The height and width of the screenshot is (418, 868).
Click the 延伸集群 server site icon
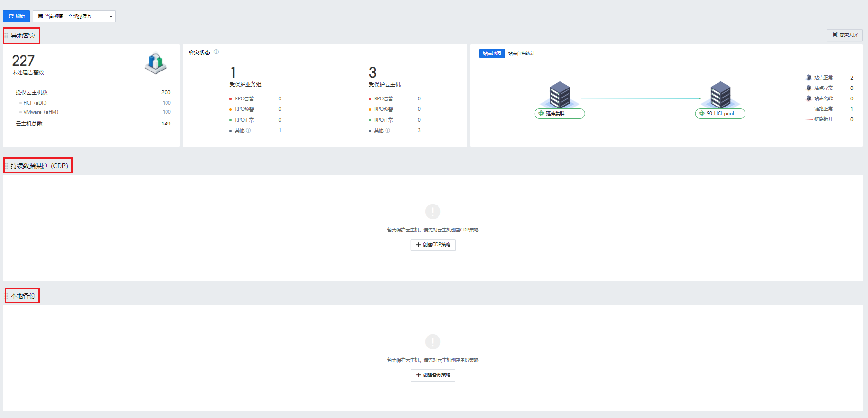[x=560, y=94]
